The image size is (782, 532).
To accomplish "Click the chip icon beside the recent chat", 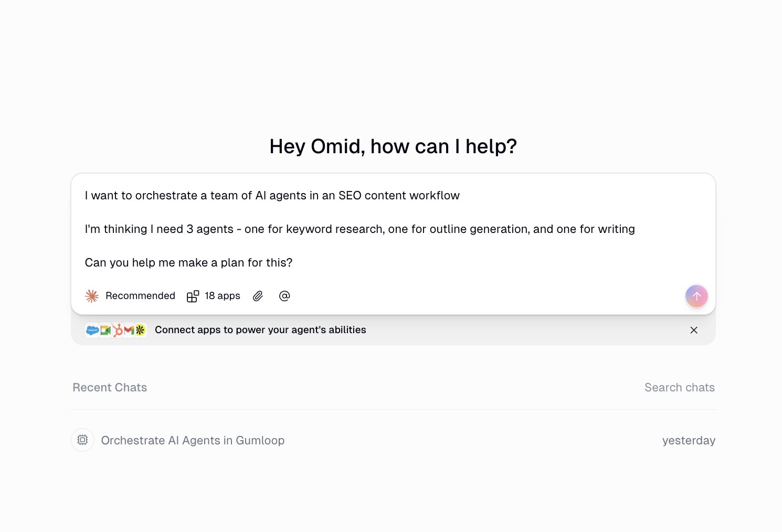I will [x=82, y=440].
